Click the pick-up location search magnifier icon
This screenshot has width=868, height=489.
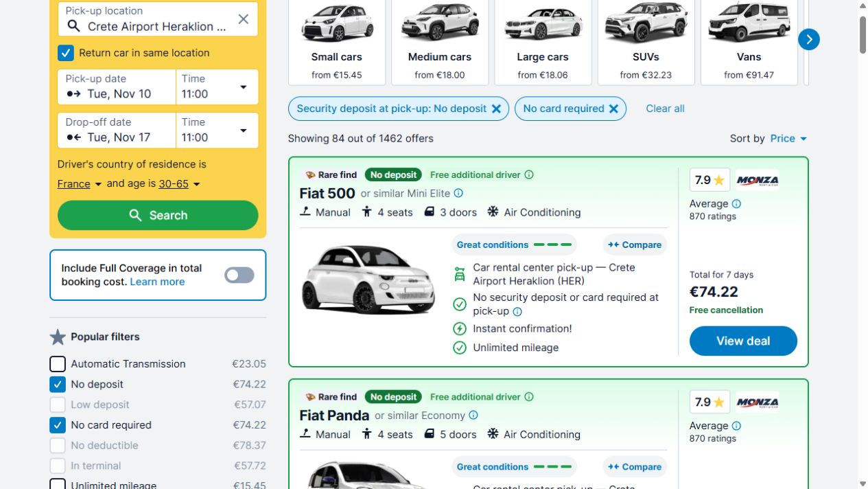[73, 26]
